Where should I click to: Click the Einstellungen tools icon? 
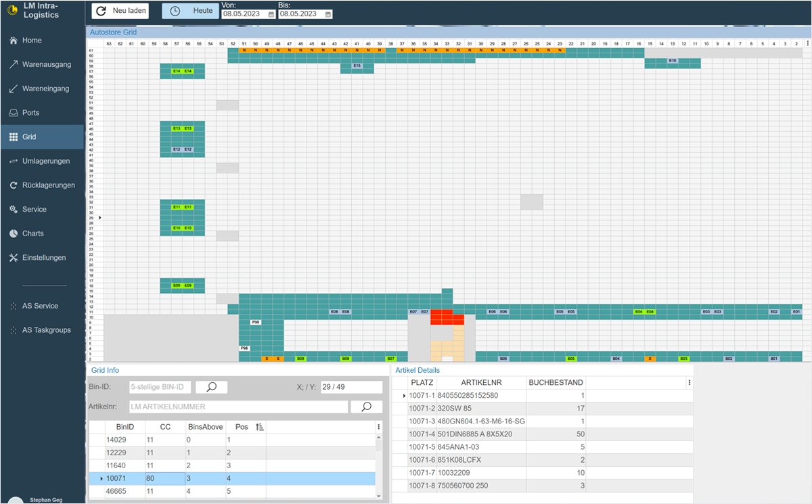14,258
